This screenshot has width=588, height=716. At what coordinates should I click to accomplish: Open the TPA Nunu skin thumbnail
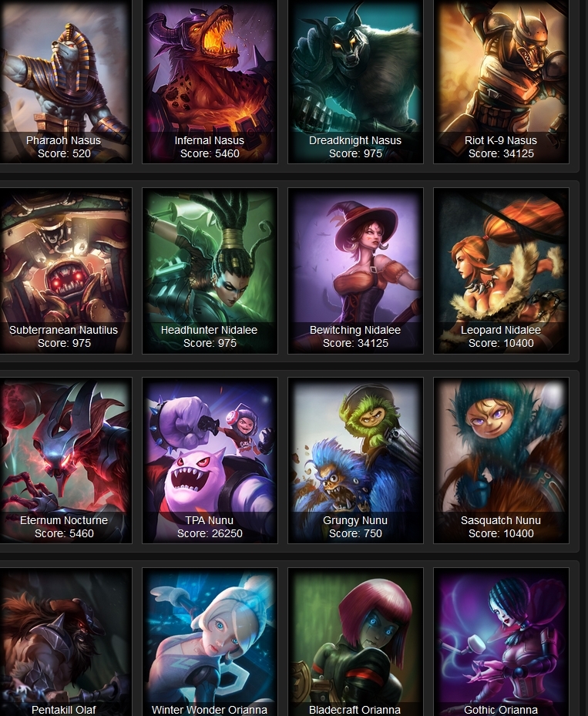click(x=210, y=460)
